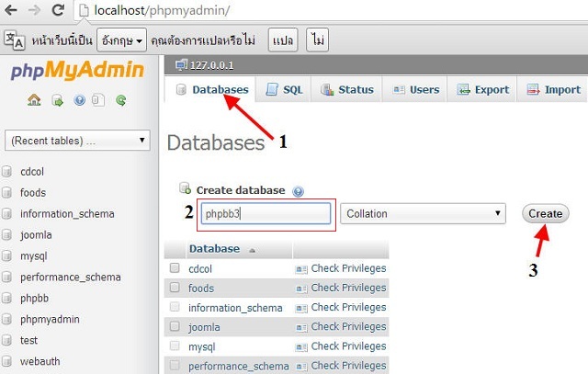The height and width of the screenshot is (374, 588).
Task: Sort by the Database column header
Action: [214, 249]
